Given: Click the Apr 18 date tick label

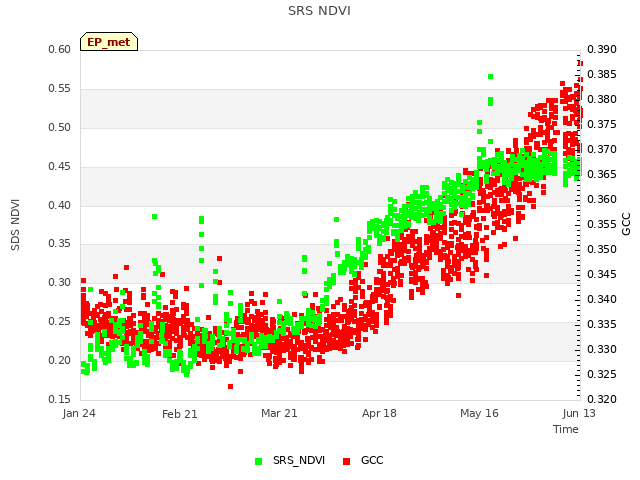Looking at the screenshot, I should (379, 413).
